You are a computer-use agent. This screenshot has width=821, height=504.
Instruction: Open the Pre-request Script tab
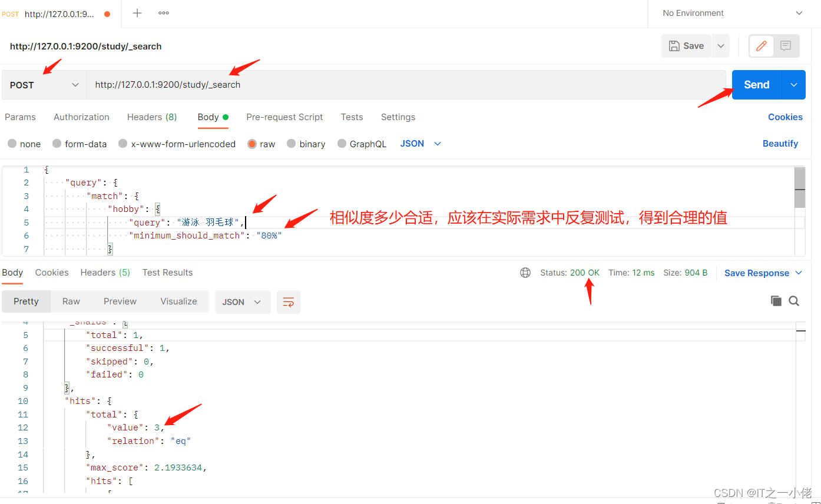pyautogui.click(x=284, y=117)
